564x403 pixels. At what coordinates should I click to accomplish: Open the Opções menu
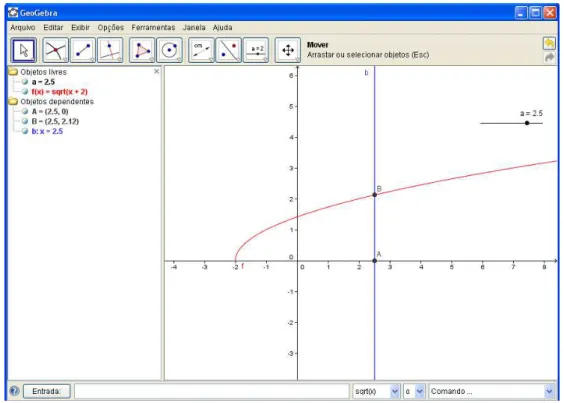pyautogui.click(x=111, y=28)
